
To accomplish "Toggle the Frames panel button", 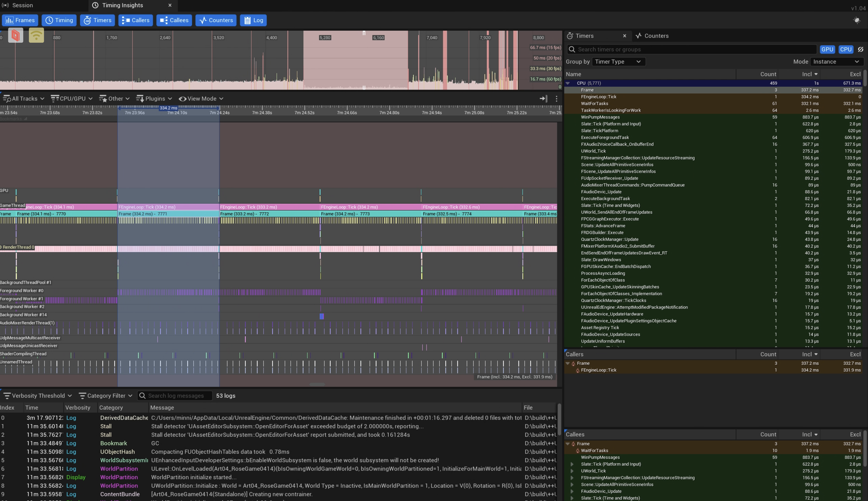I will (20, 20).
